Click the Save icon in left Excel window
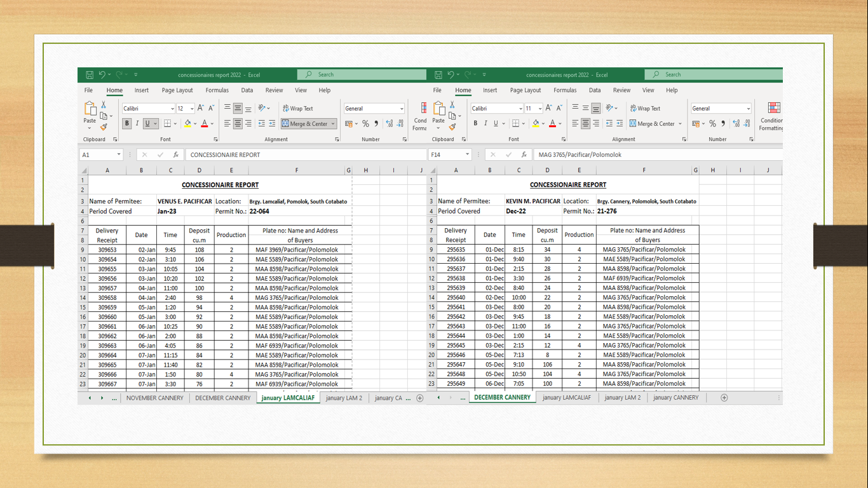868x488 pixels. tap(90, 75)
